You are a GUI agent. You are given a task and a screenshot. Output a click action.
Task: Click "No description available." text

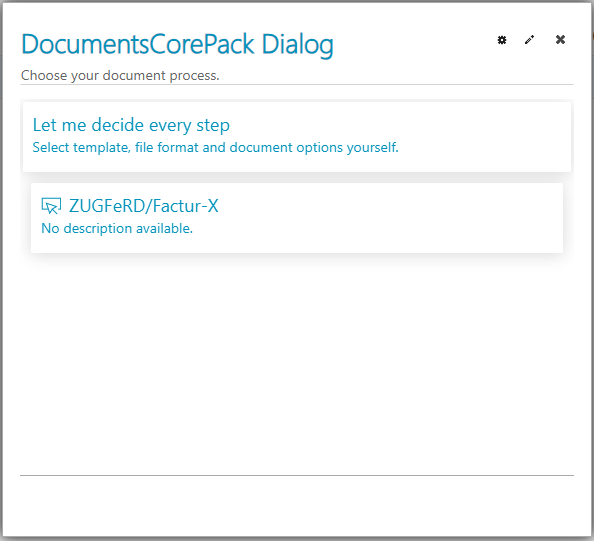[x=117, y=228]
